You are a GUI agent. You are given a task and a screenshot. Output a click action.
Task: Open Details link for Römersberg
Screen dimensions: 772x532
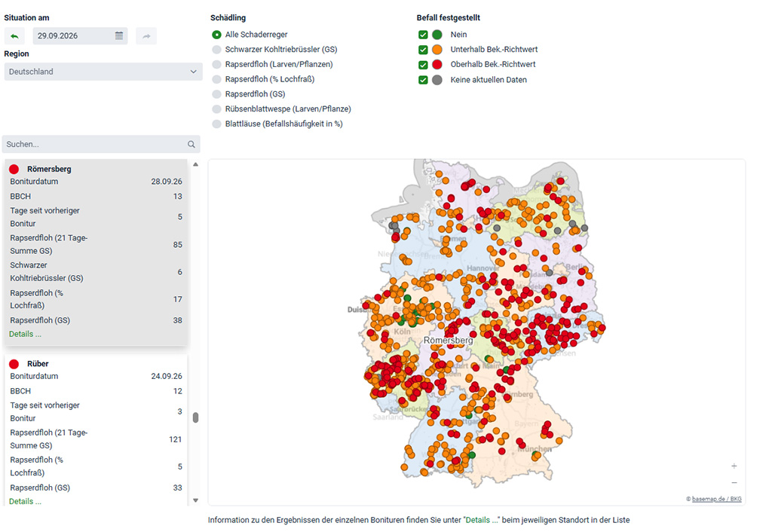25,334
